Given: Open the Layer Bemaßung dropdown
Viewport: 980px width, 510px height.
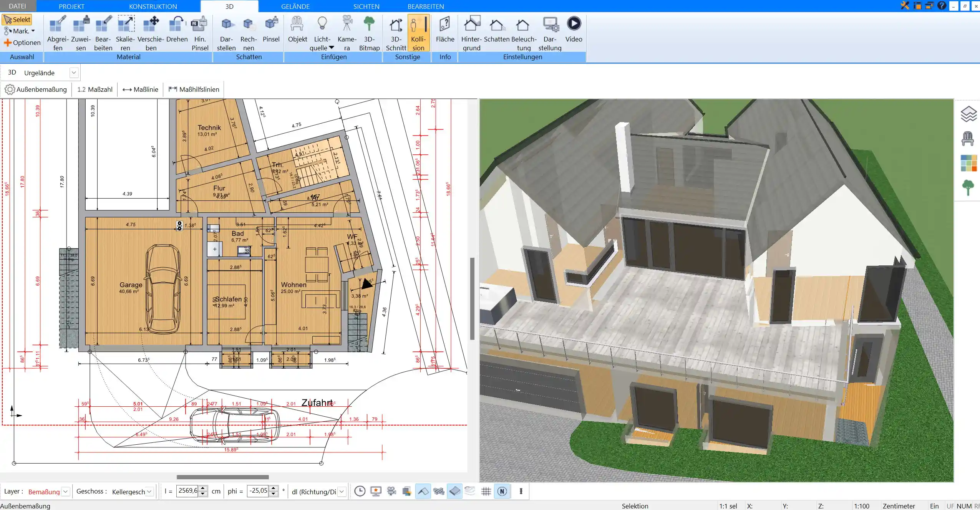Looking at the screenshot, I should point(66,492).
